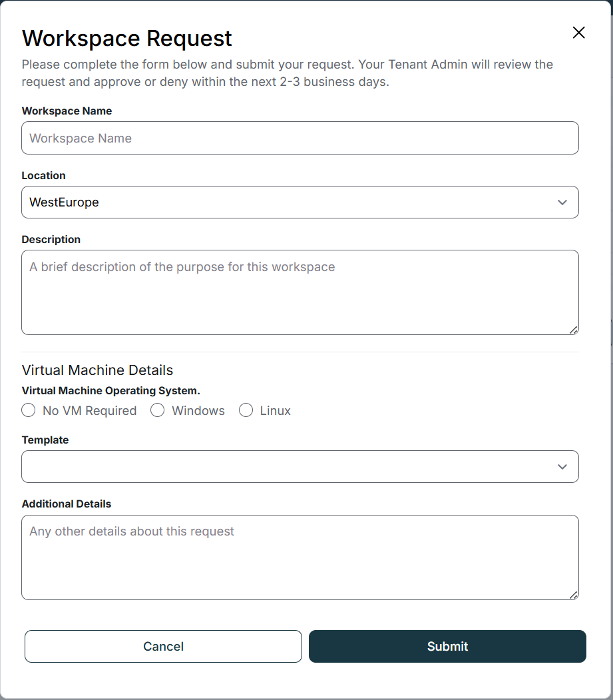Viewport: 613px width, 700px height.
Task: Click the Template field label
Action: click(x=45, y=440)
